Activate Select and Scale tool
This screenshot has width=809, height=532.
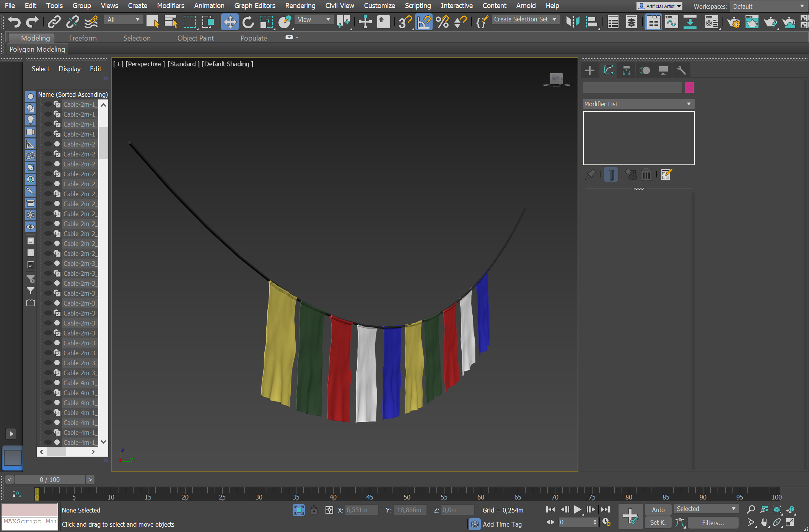(267, 22)
